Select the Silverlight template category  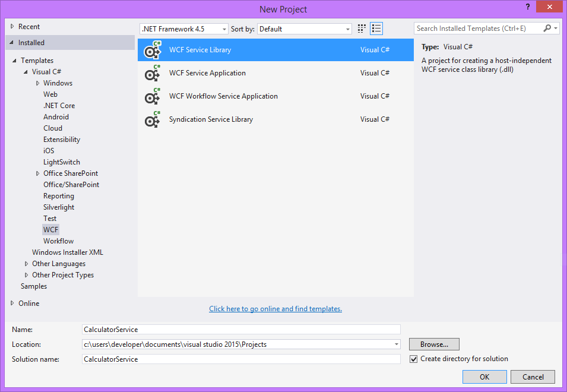(x=59, y=207)
